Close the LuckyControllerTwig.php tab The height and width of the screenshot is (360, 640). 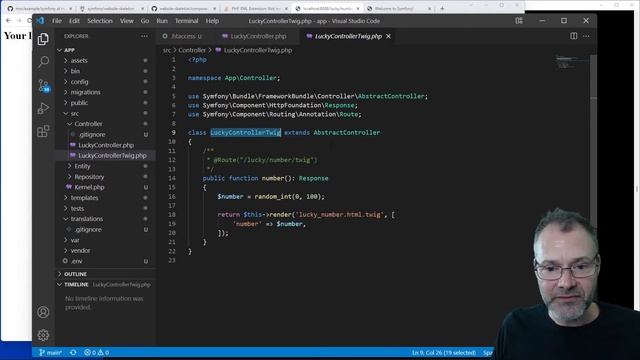tap(389, 36)
